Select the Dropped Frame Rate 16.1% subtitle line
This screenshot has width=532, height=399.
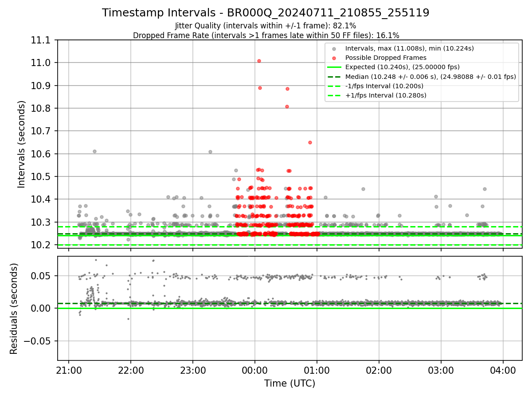tap(266, 35)
